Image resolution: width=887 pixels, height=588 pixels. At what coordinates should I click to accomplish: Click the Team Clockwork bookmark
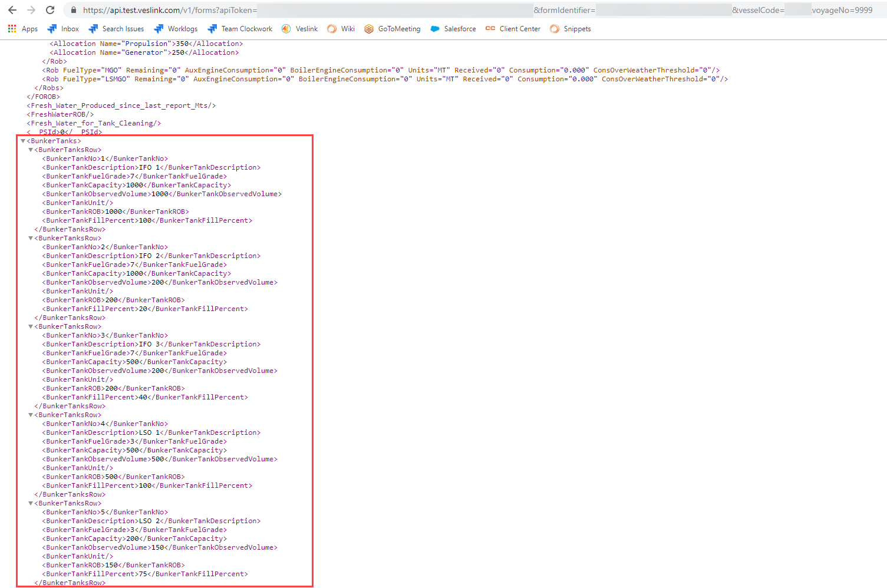(239, 28)
